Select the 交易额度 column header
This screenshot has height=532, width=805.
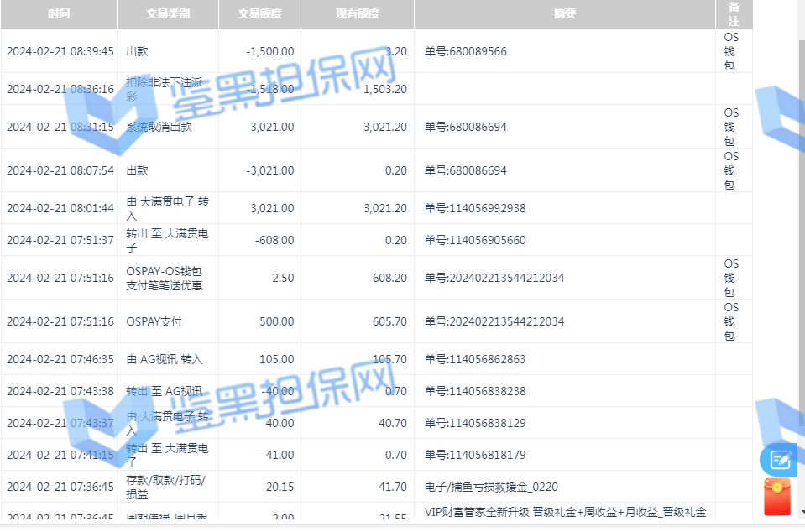pos(259,14)
